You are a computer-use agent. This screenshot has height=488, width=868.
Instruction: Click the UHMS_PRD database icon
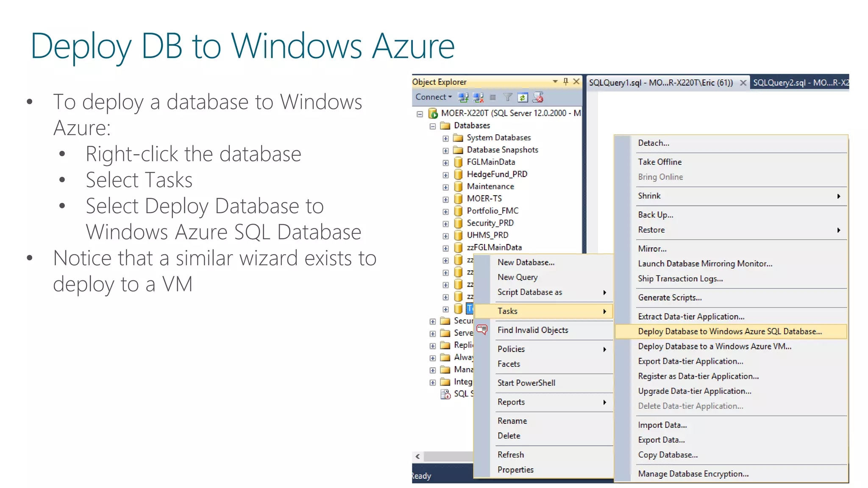pos(458,235)
